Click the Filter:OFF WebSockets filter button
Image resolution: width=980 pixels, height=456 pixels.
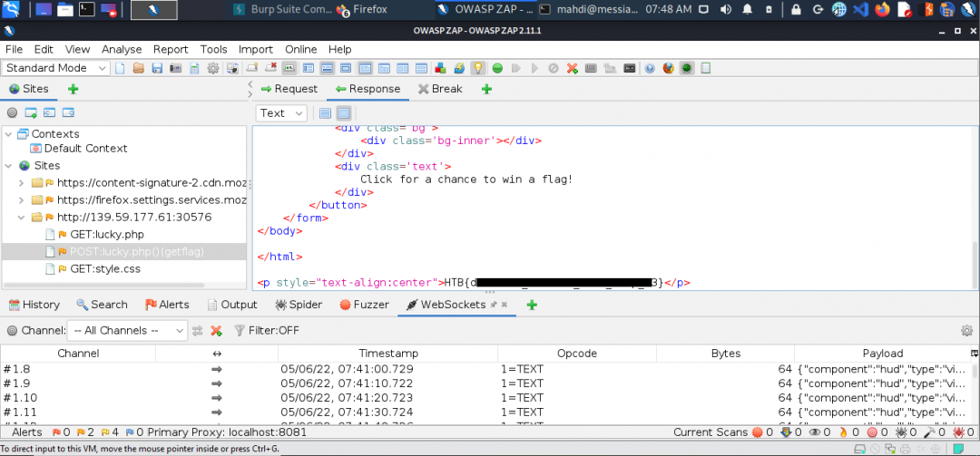coord(267,331)
